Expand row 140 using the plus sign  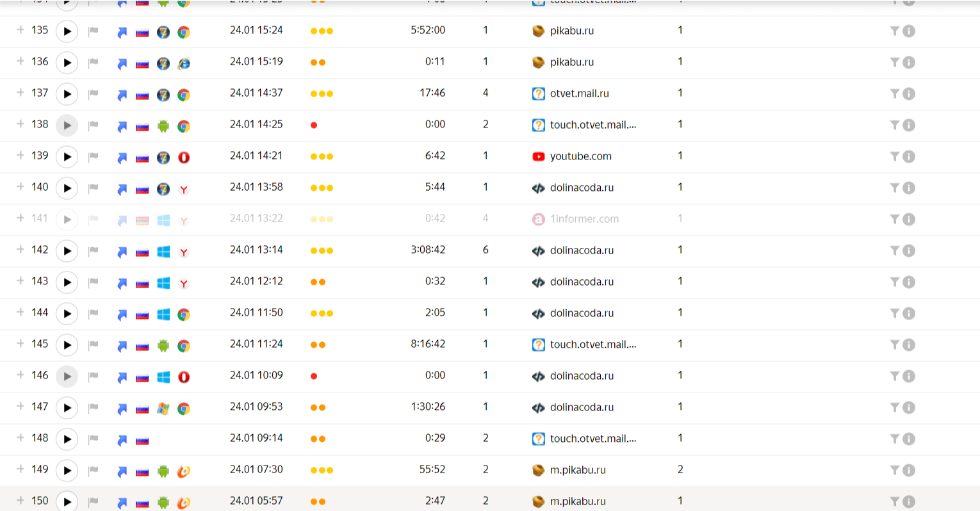[x=20, y=187]
